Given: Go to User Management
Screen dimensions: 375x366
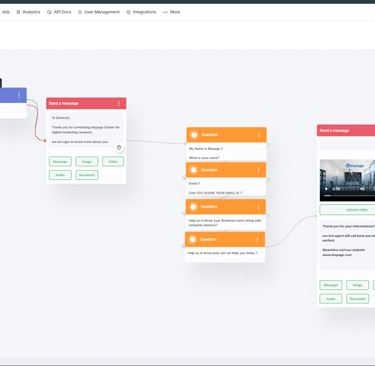Looking at the screenshot, I should 99,12.
